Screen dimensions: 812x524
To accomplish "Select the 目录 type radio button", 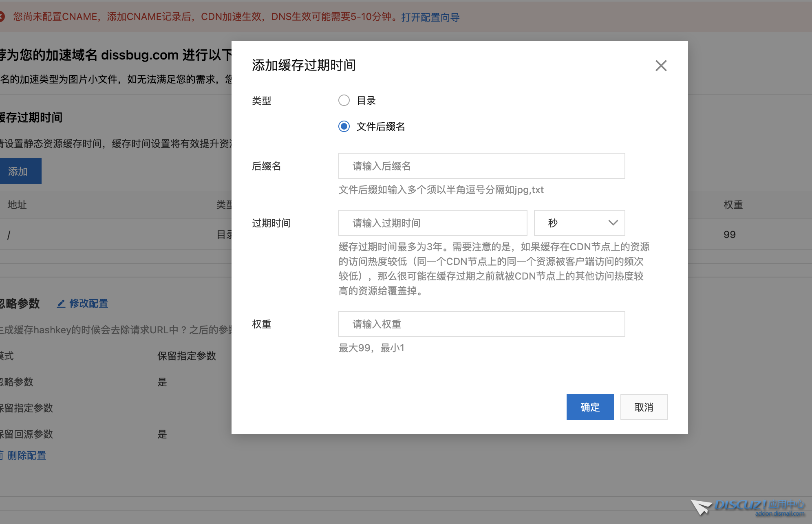I will [x=344, y=100].
